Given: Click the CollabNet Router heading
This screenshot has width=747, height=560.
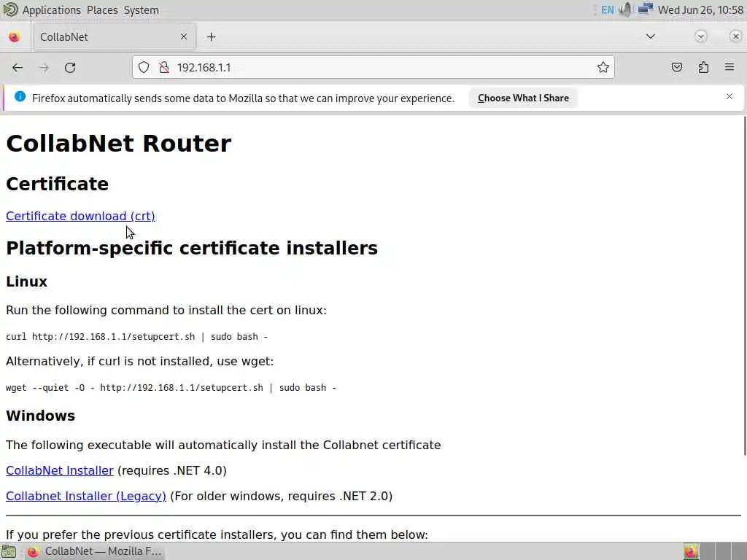Looking at the screenshot, I should (119, 144).
